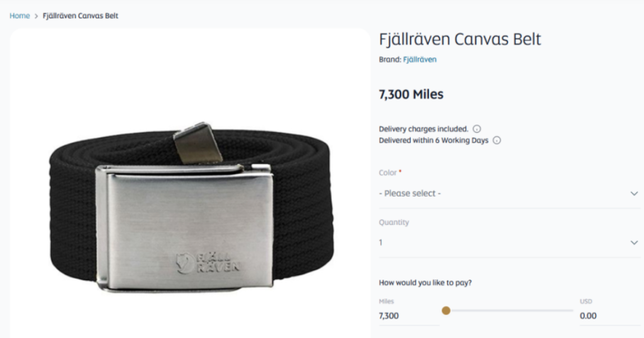Screen dimensions: 644x338
Task: Click the info icon beside Delivery charges included
Action: (x=477, y=129)
